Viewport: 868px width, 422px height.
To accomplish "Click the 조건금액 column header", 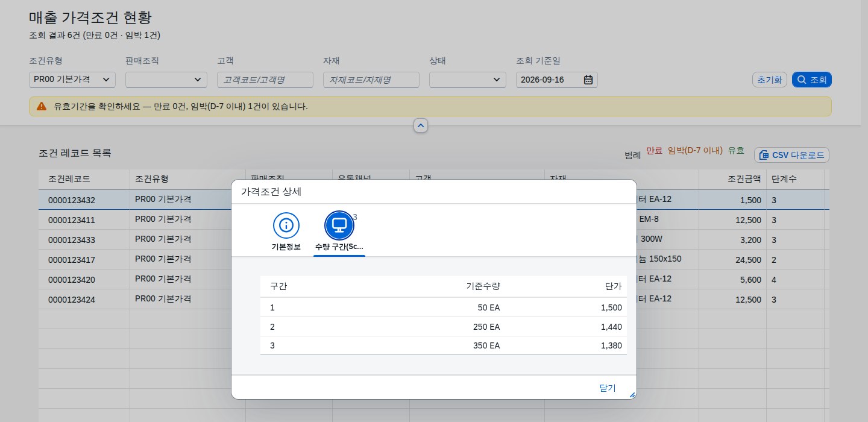I will point(732,179).
